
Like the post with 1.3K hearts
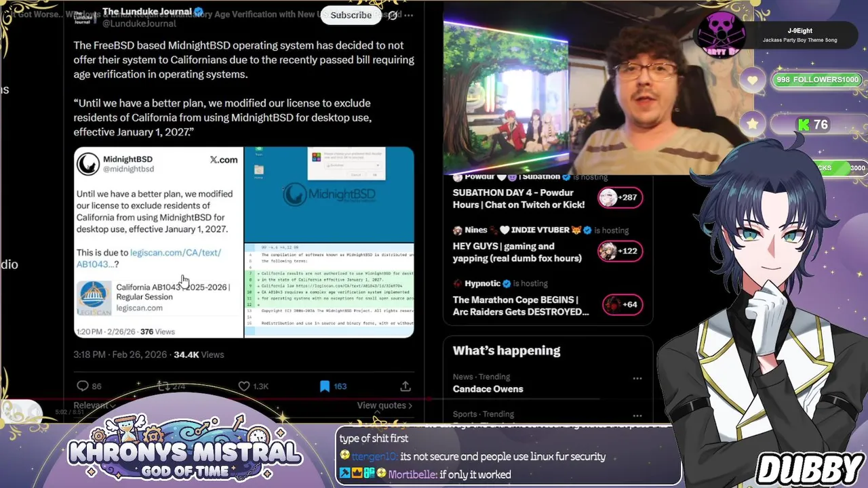pos(244,386)
